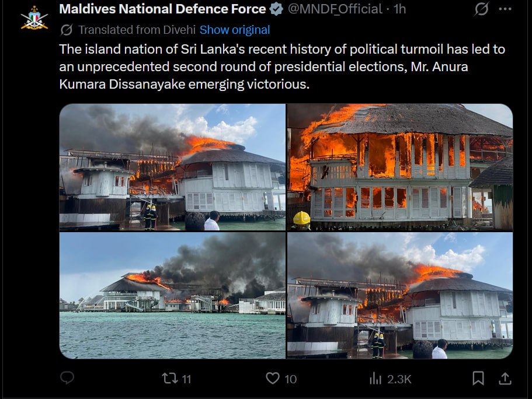Open the 1h timestamp link

[399, 9]
